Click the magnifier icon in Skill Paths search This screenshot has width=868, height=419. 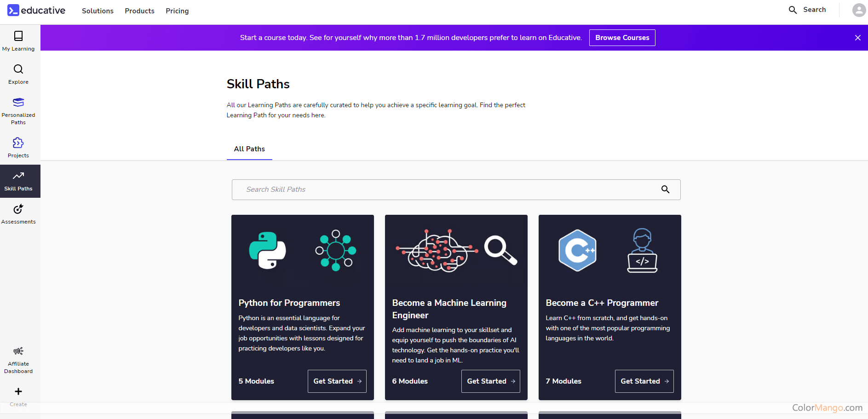665,189
